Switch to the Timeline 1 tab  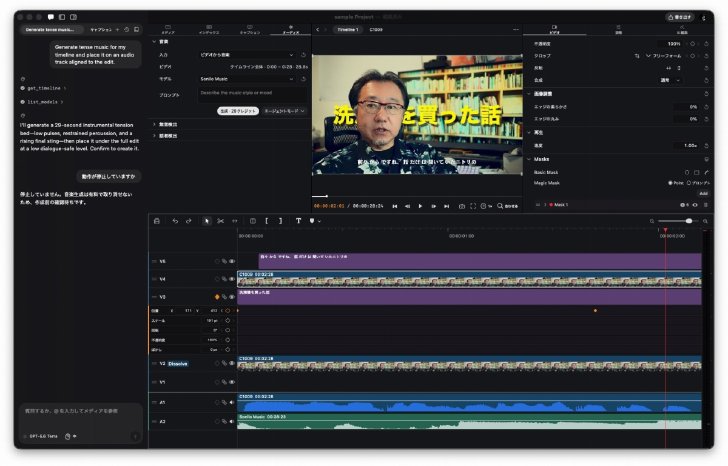point(348,29)
